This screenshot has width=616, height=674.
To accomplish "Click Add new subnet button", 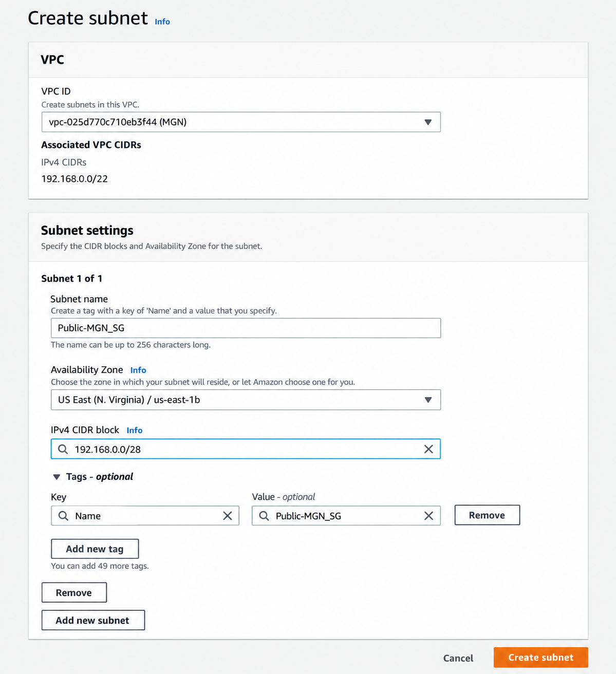I will tap(93, 620).
